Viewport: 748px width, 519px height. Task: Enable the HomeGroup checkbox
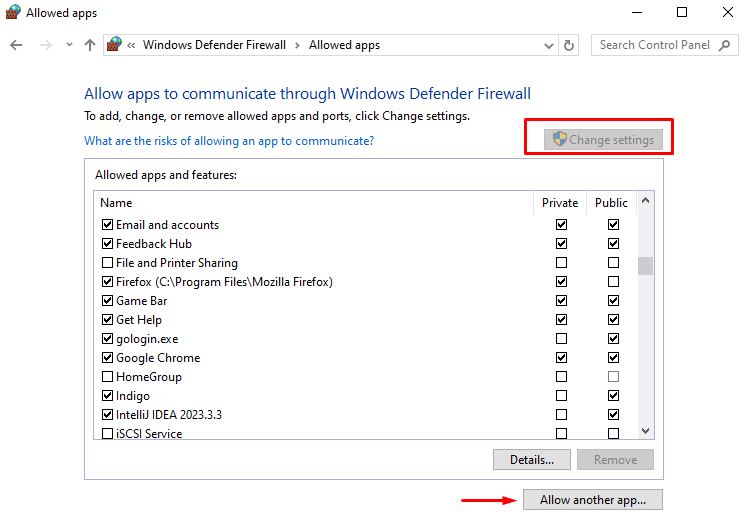pos(107,377)
